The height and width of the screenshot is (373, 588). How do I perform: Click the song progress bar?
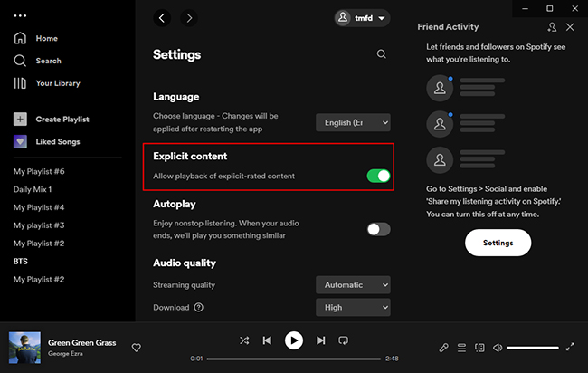pyautogui.click(x=294, y=359)
